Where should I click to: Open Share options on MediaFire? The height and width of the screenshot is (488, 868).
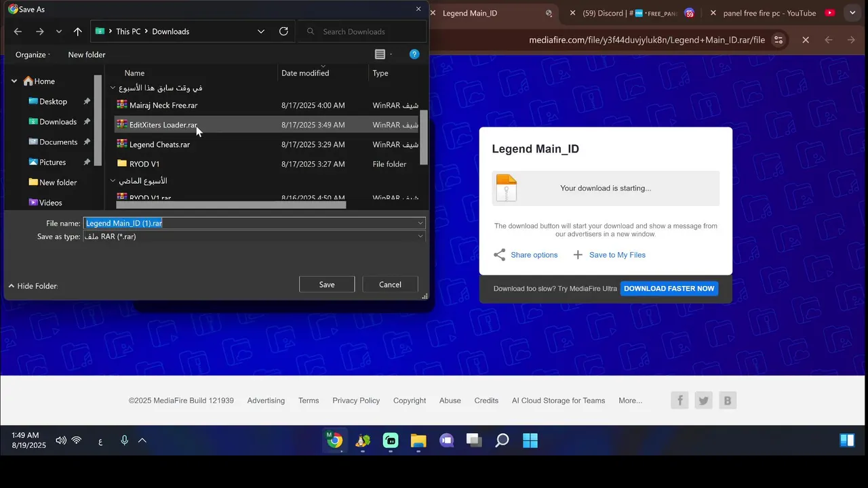click(x=526, y=255)
